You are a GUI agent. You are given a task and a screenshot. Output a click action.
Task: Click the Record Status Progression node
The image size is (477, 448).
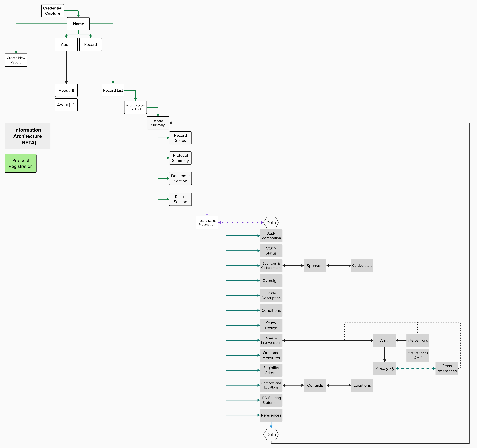point(207,223)
